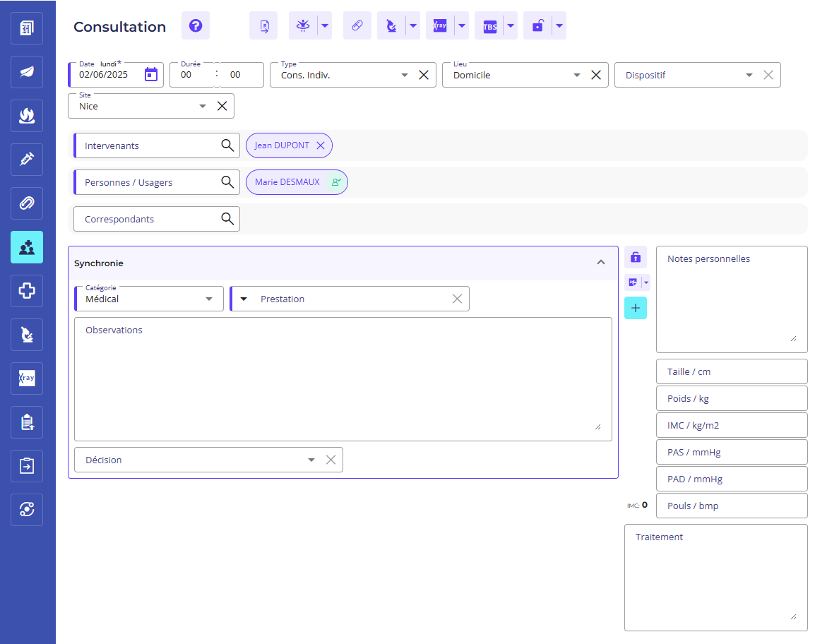Open the dropdown arrow next to toolbar microscope
815x644 pixels.
pyautogui.click(x=413, y=25)
